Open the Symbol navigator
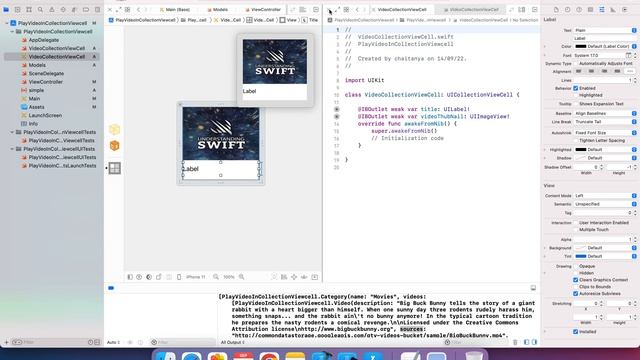The image size is (640, 360). pyautogui.click(x=29, y=9)
